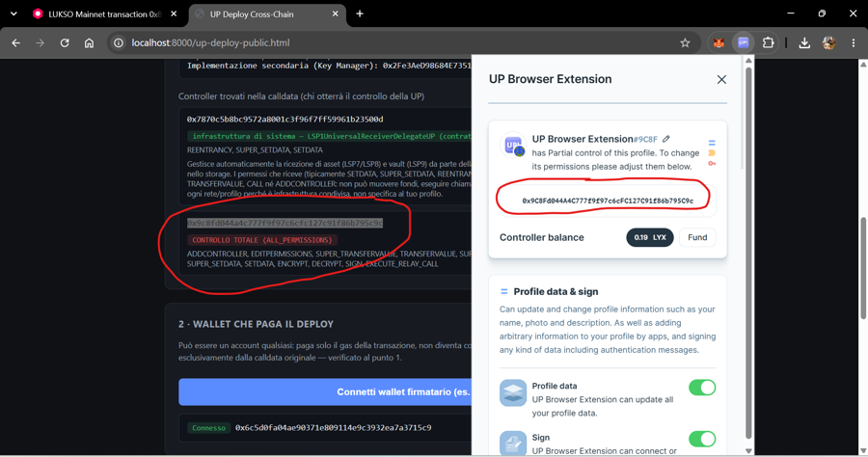Edit the controller name with pencil icon
Image resolution: width=868 pixels, height=457 pixels.
[x=665, y=139]
